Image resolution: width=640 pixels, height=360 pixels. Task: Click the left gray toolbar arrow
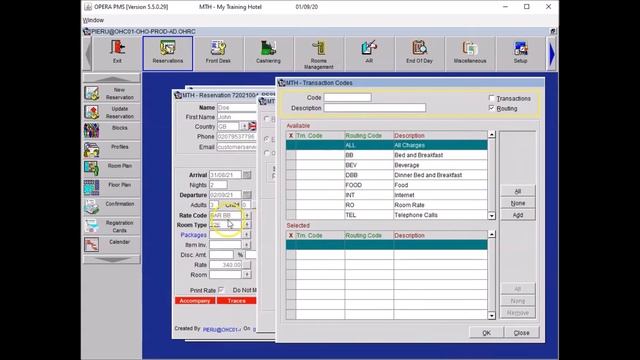coord(87,53)
